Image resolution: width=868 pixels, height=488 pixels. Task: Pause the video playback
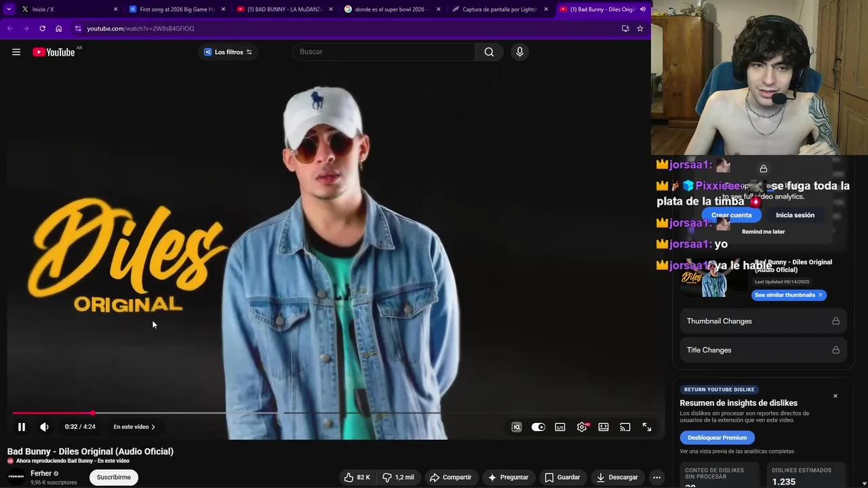tap(22, 427)
